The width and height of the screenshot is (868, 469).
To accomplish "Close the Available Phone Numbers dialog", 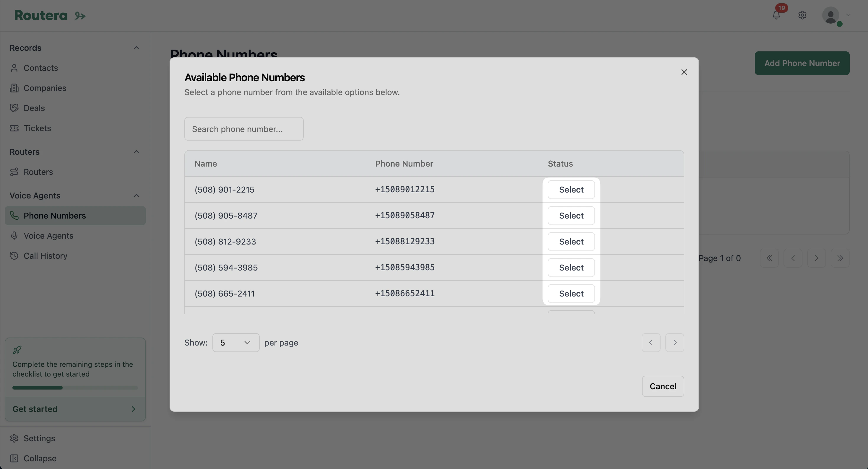I will point(684,72).
